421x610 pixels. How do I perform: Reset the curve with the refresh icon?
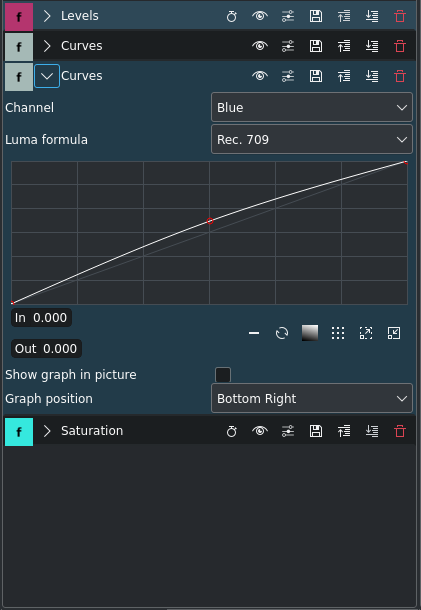pyautogui.click(x=282, y=333)
